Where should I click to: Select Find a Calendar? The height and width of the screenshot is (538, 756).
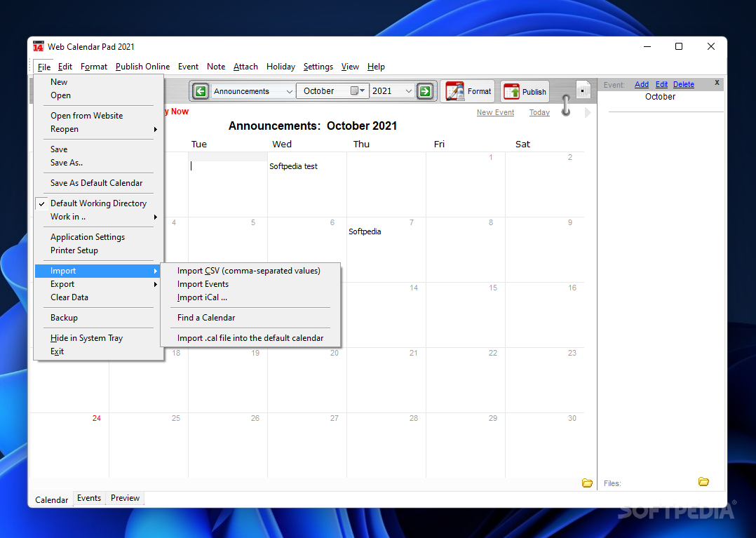click(251, 318)
